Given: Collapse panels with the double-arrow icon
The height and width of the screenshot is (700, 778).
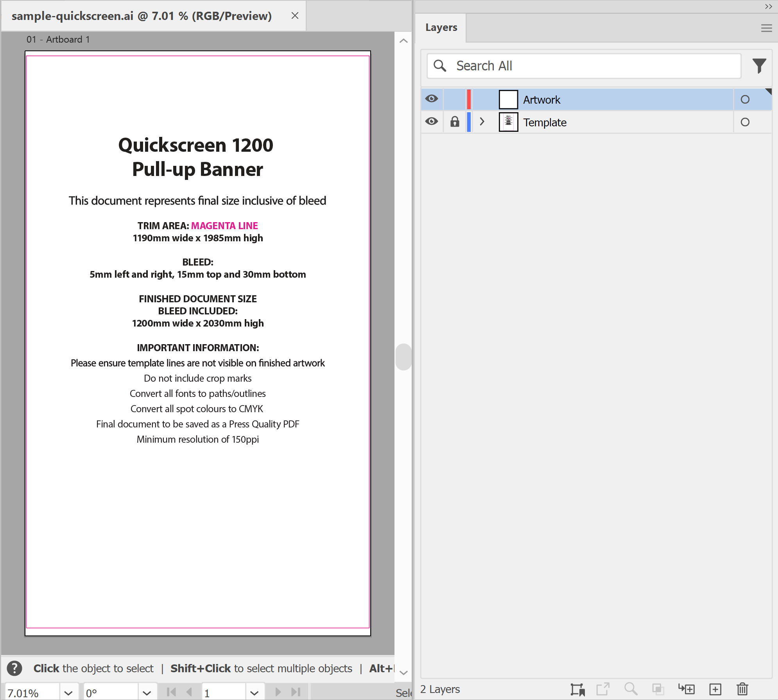Looking at the screenshot, I should (x=768, y=6).
